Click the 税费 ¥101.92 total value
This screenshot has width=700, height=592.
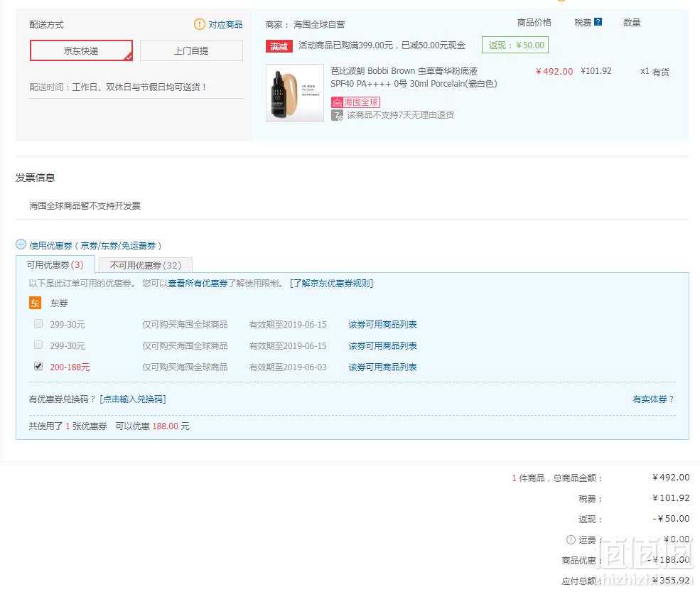click(x=671, y=498)
